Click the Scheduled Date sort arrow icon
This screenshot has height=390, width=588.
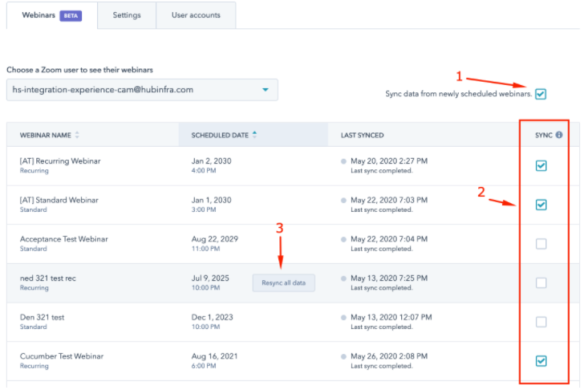point(255,135)
